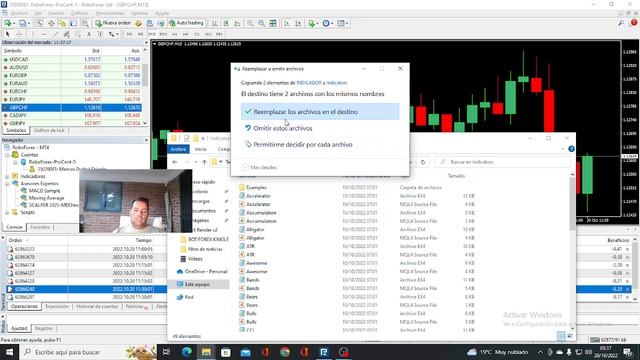Click the Indicators link in copy dialog
Viewport: 640px width, 360px height.
pos(337,83)
